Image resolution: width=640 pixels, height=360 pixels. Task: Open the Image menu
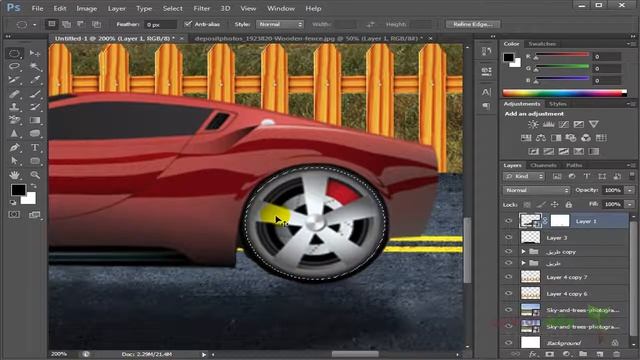point(87,8)
